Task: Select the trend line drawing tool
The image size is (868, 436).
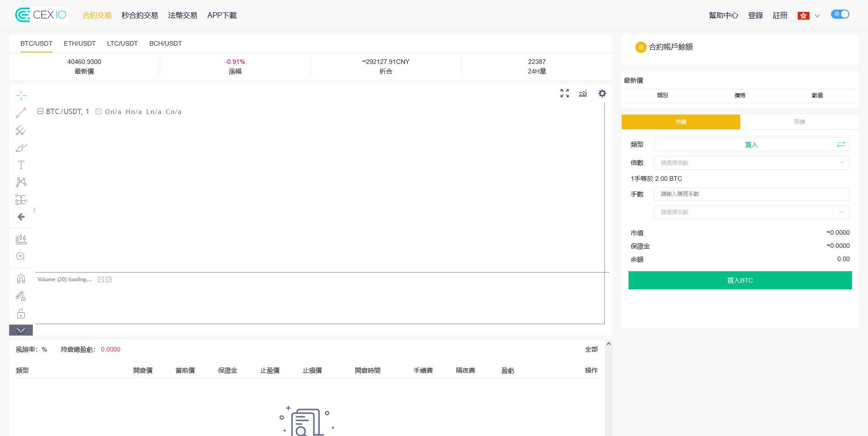Action: point(21,113)
